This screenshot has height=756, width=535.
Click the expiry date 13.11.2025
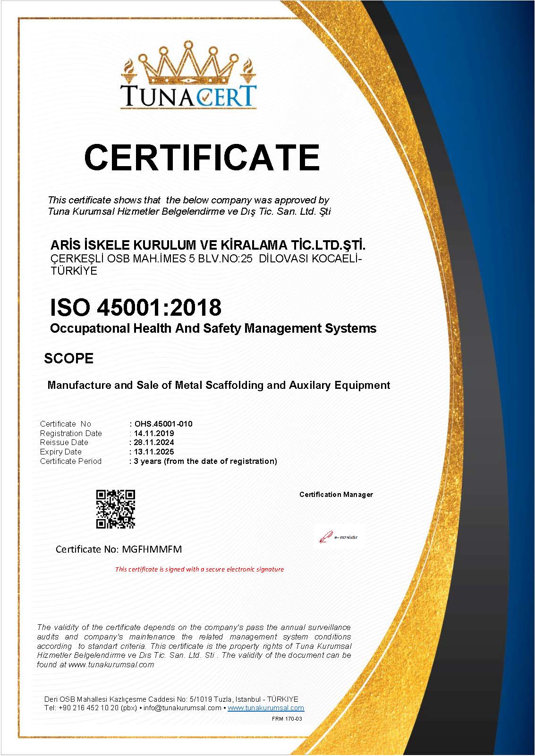click(154, 452)
